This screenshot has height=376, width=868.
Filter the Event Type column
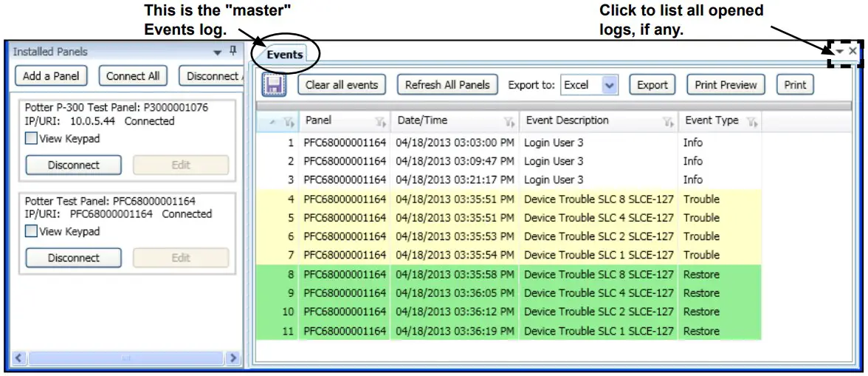pos(751,121)
